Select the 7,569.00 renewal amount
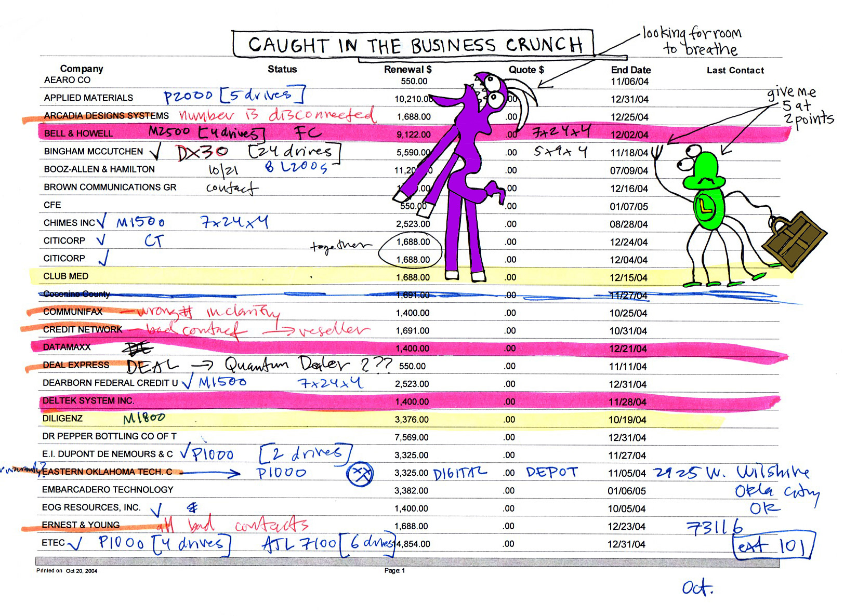The height and width of the screenshot is (616, 844). (412, 437)
